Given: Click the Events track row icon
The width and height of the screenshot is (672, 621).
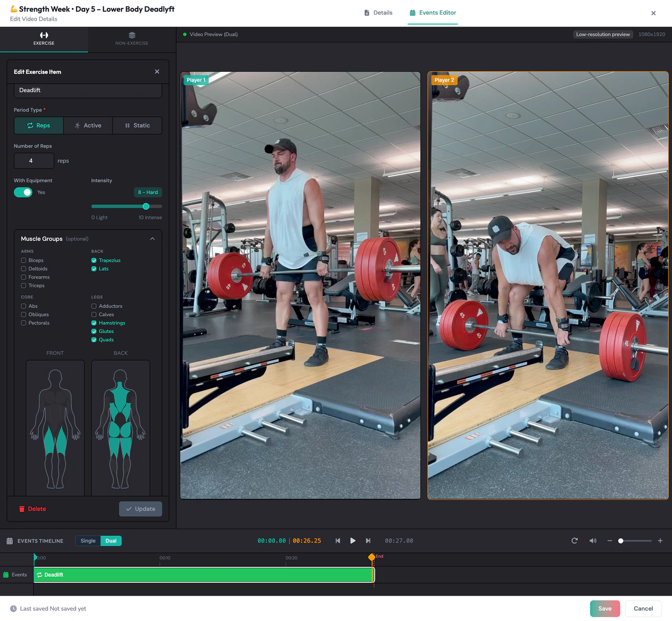Looking at the screenshot, I should point(6,575).
